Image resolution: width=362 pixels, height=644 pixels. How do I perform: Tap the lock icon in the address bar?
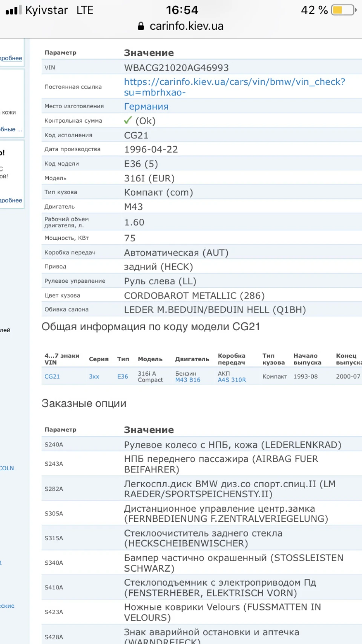(x=141, y=26)
